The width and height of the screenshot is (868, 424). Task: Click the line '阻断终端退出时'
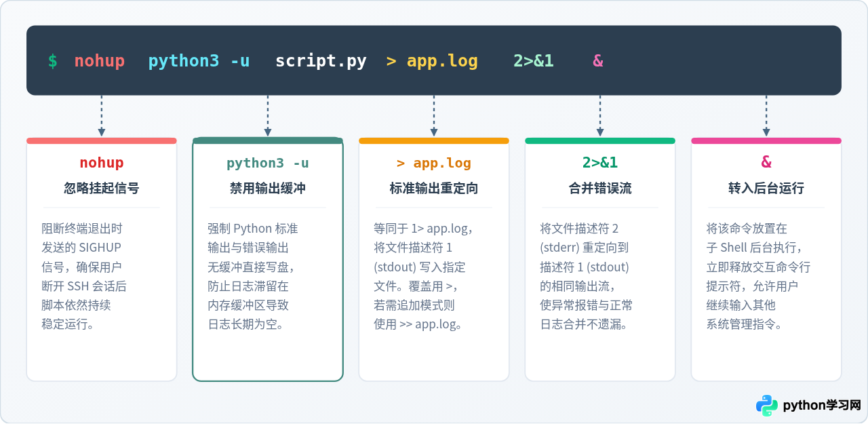82,229
